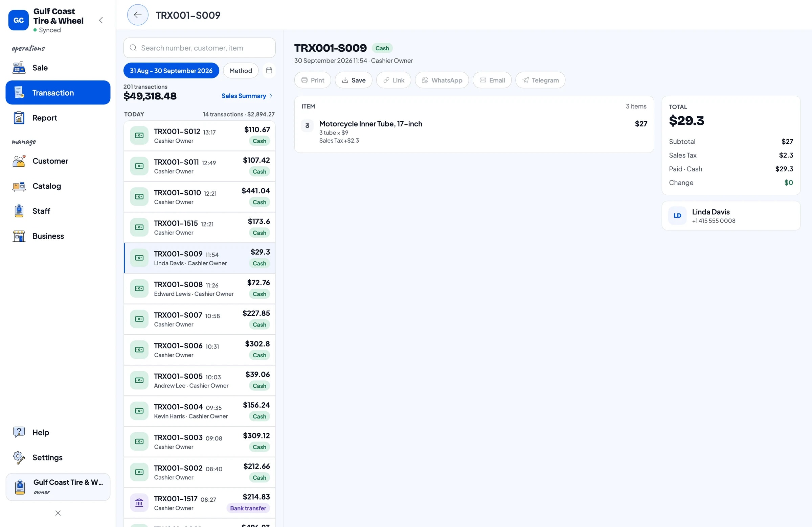Open the Catalog page

(58, 186)
